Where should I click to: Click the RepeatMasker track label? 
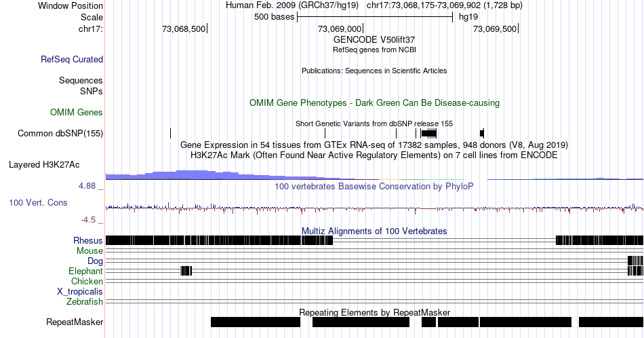pyautogui.click(x=75, y=322)
